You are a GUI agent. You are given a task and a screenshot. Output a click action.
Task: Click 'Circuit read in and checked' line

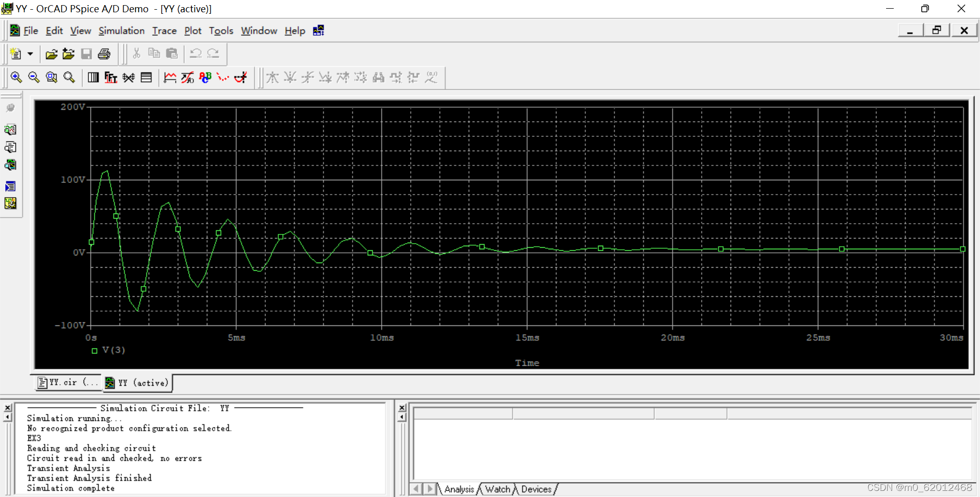coord(114,458)
